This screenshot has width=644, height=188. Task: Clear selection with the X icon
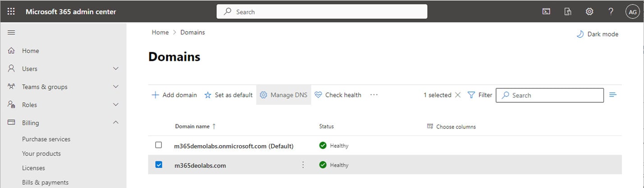[458, 95]
